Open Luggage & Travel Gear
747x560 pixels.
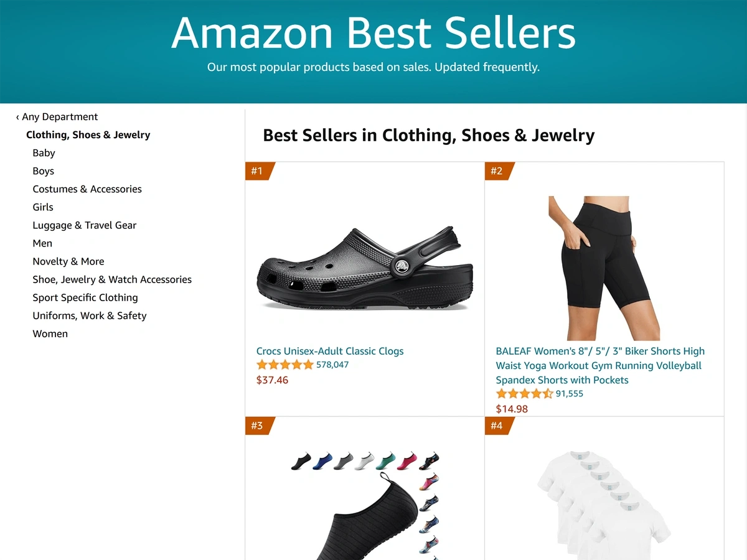pos(85,225)
